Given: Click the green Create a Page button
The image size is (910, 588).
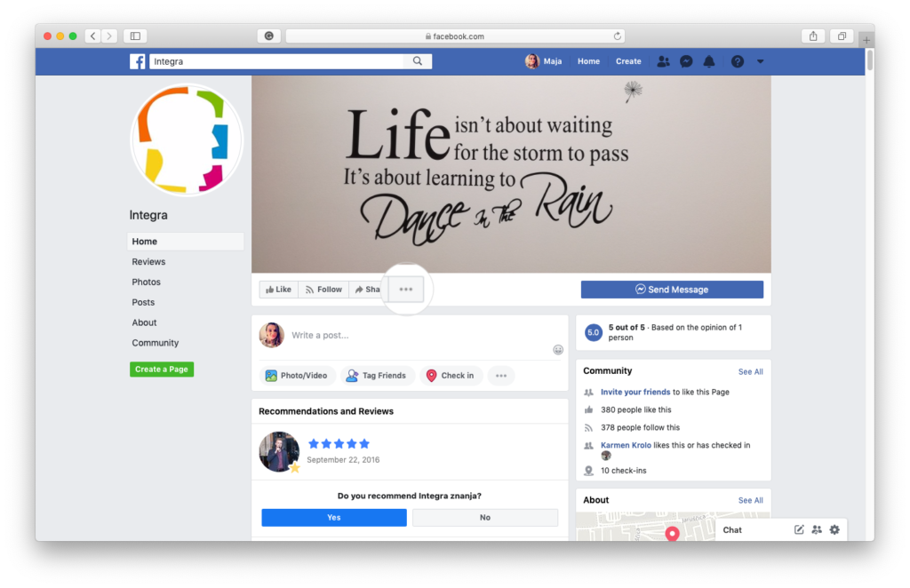Looking at the screenshot, I should point(161,369).
